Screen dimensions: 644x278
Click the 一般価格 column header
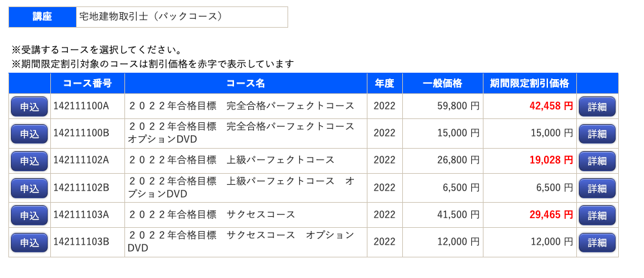coord(443,84)
